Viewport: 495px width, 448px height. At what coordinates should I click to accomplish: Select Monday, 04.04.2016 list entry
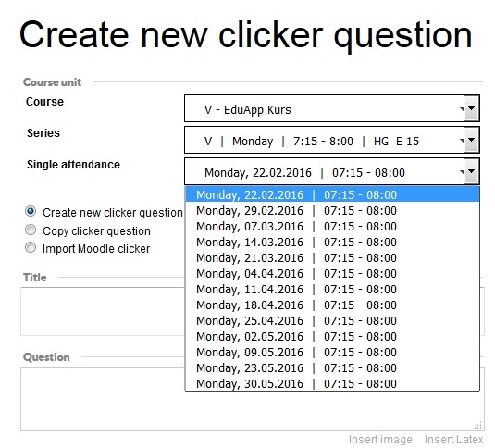pos(332,273)
